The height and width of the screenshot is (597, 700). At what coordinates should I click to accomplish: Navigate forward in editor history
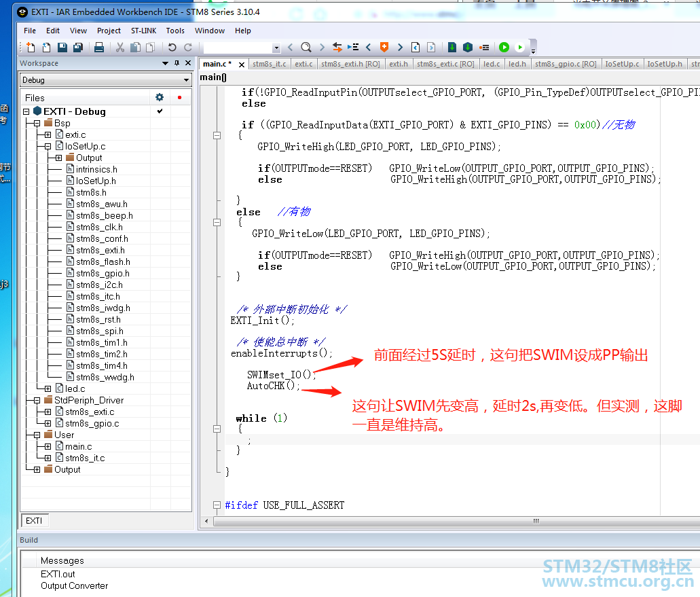(x=431, y=47)
